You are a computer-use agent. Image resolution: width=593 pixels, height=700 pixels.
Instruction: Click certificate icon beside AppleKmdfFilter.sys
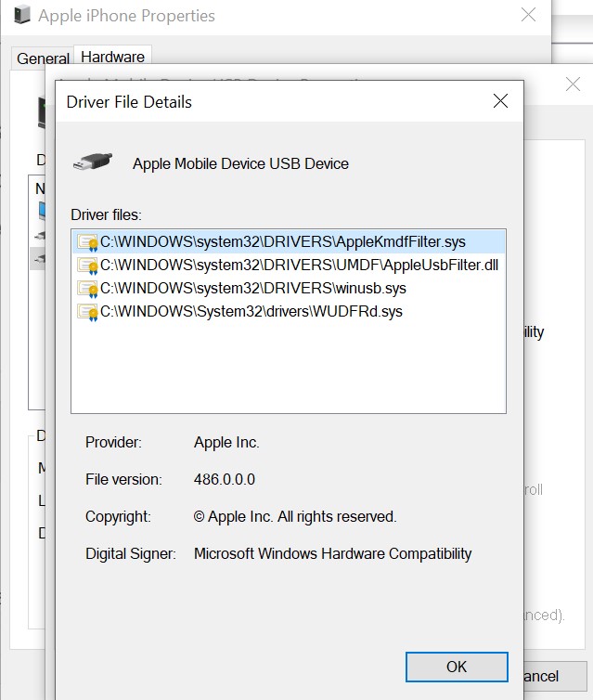[x=87, y=242]
